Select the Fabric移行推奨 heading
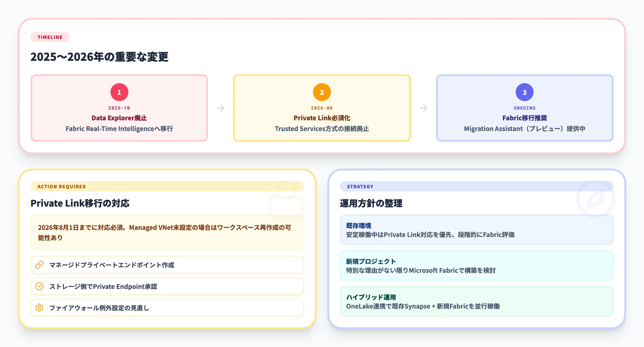This screenshot has height=347, width=644. click(525, 118)
